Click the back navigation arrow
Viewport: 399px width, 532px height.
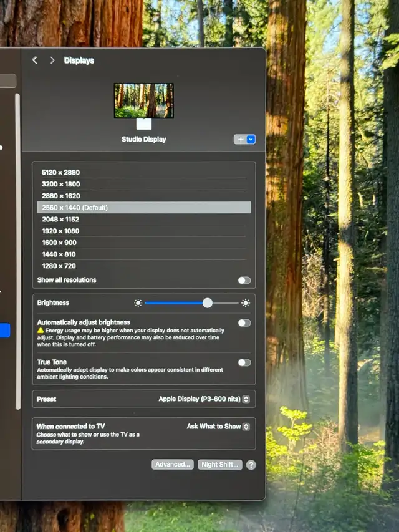pos(34,60)
